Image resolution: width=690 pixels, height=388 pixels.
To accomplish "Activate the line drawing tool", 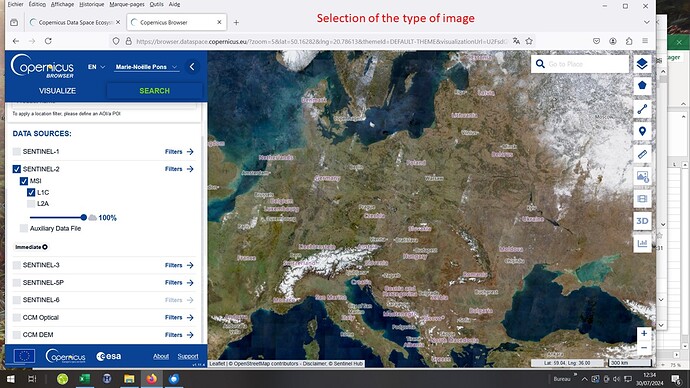I will click(642, 109).
